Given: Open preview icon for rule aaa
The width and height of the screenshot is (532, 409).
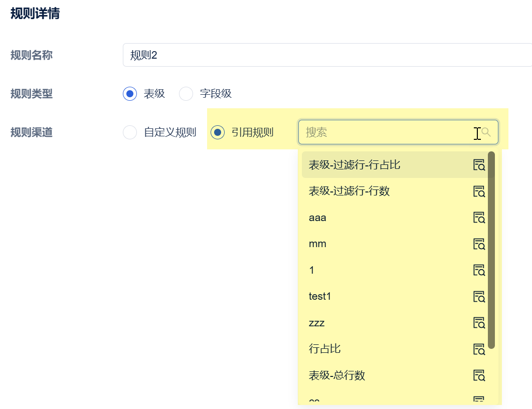Looking at the screenshot, I should pos(479,218).
